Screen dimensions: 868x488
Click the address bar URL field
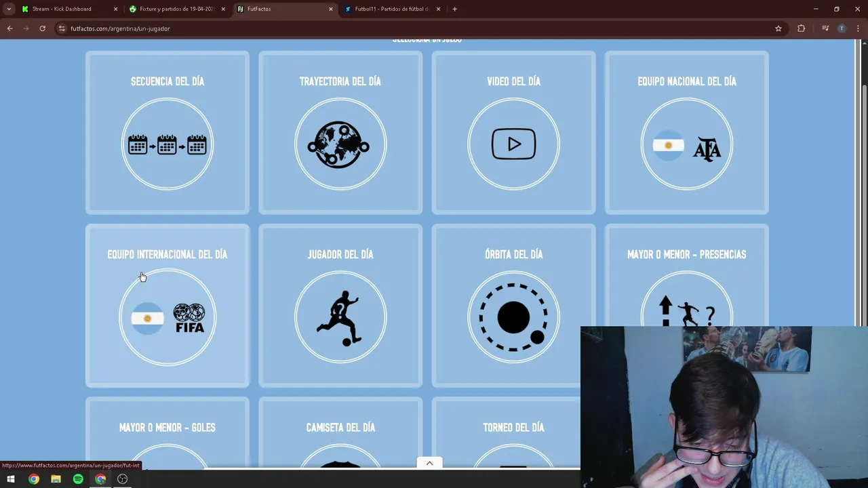pyautogui.click(x=420, y=28)
